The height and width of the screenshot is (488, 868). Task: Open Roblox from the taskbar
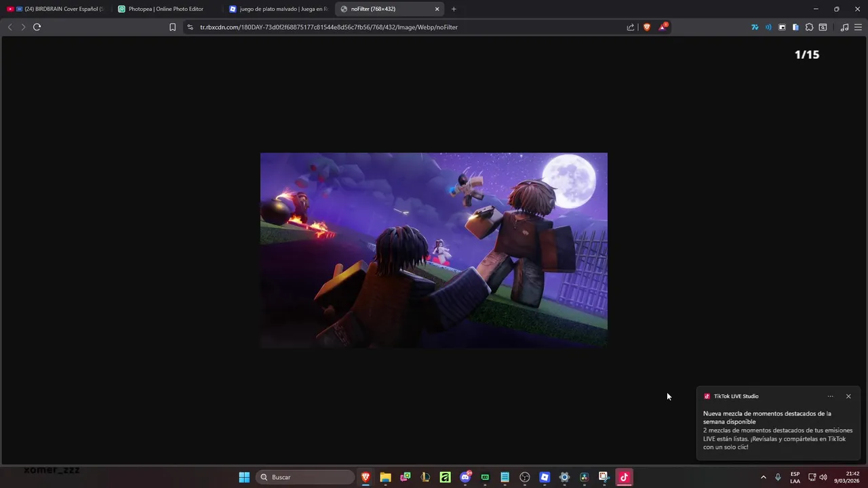pyautogui.click(x=545, y=477)
